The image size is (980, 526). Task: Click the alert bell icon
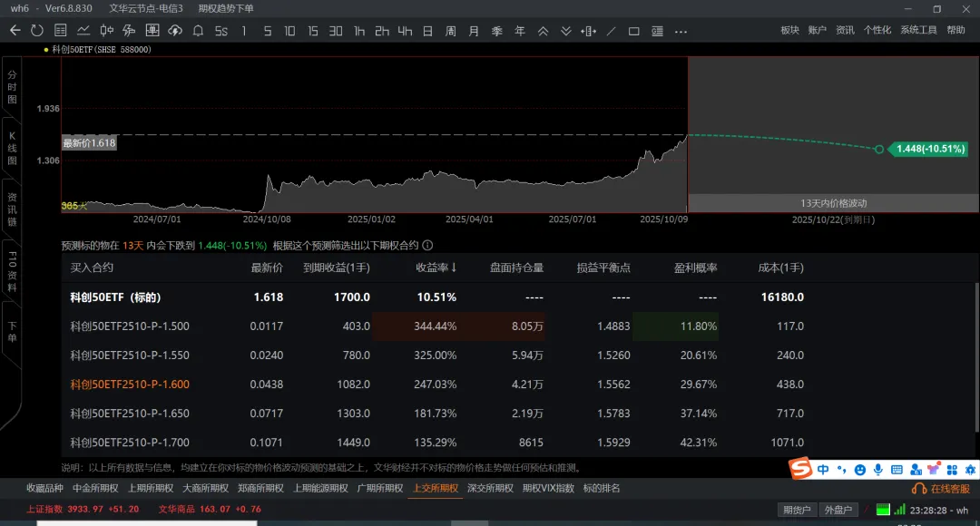click(x=198, y=31)
